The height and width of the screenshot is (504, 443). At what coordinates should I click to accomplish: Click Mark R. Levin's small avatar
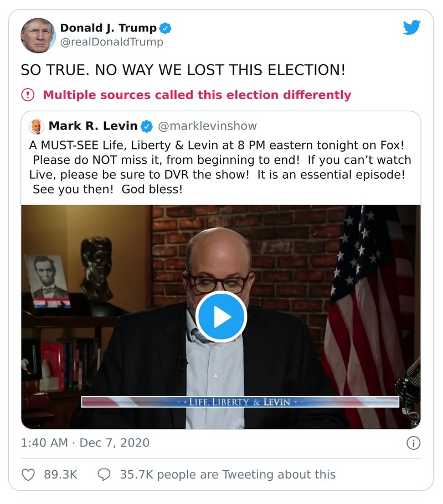(37, 126)
